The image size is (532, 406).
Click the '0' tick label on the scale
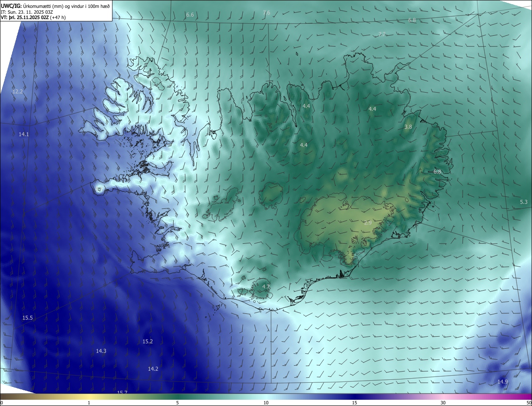click(2, 403)
